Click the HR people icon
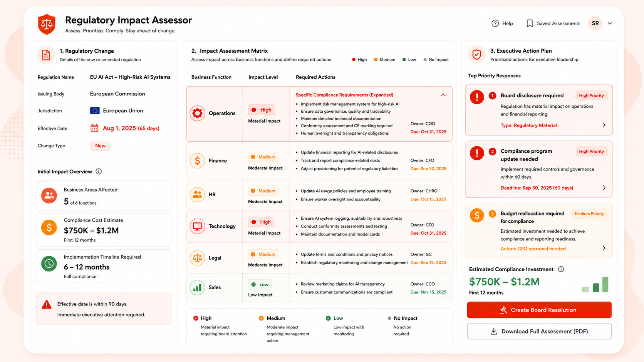644x362 pixels. pyautogui.click(x=197, y=194)
